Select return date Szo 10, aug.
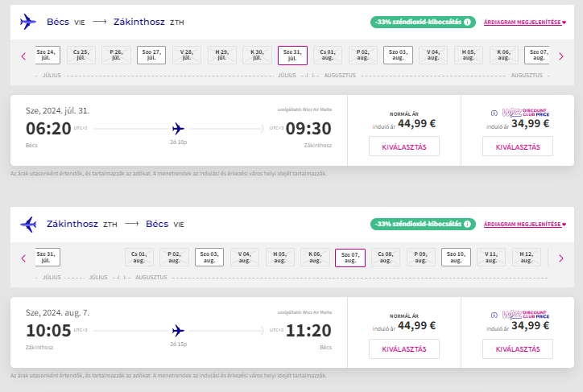The height and width of the screenshot is (392, 583). pos(456,257)
